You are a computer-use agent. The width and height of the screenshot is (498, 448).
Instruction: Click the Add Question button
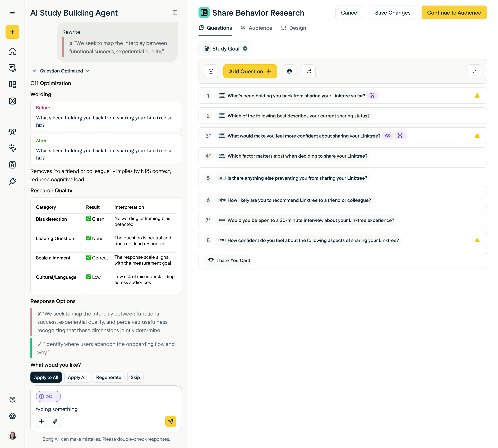point(250,71)
